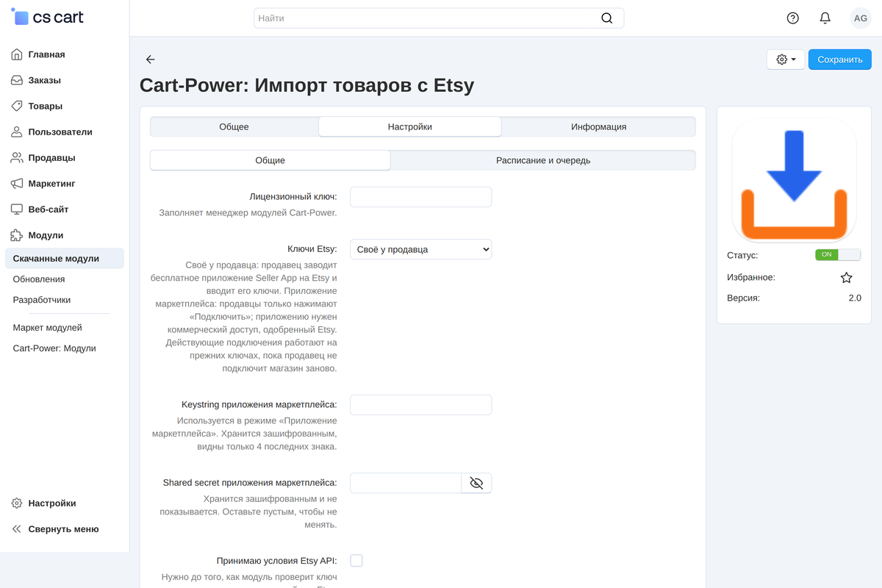Click the Принимаю условия Etsy API: label

(277, 561)
